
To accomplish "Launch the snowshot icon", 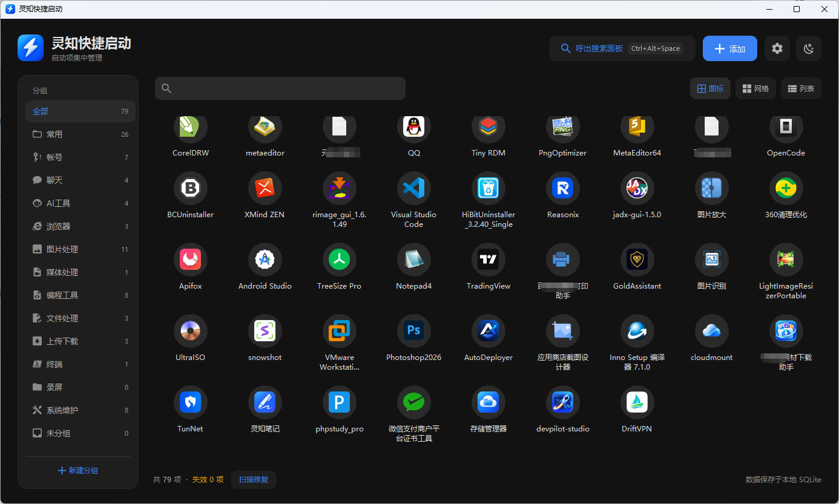I will pos(265,331).
